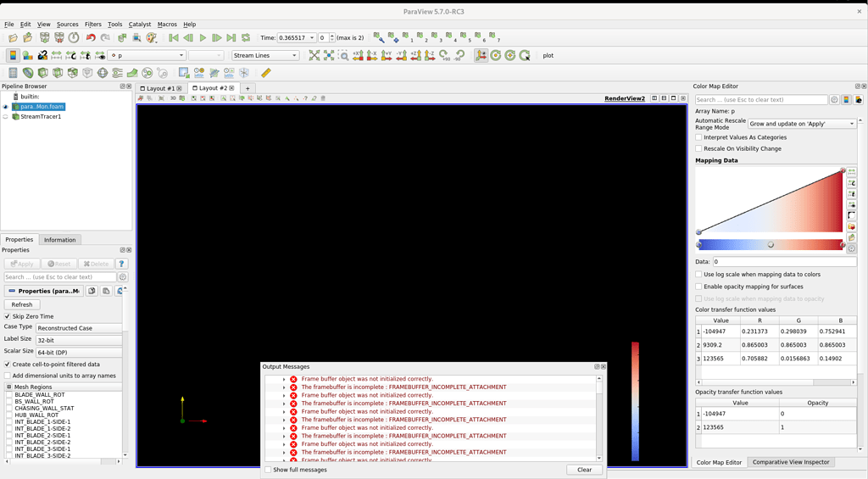
Task: Jump to last frame of animation
Action: coord(231,37)
